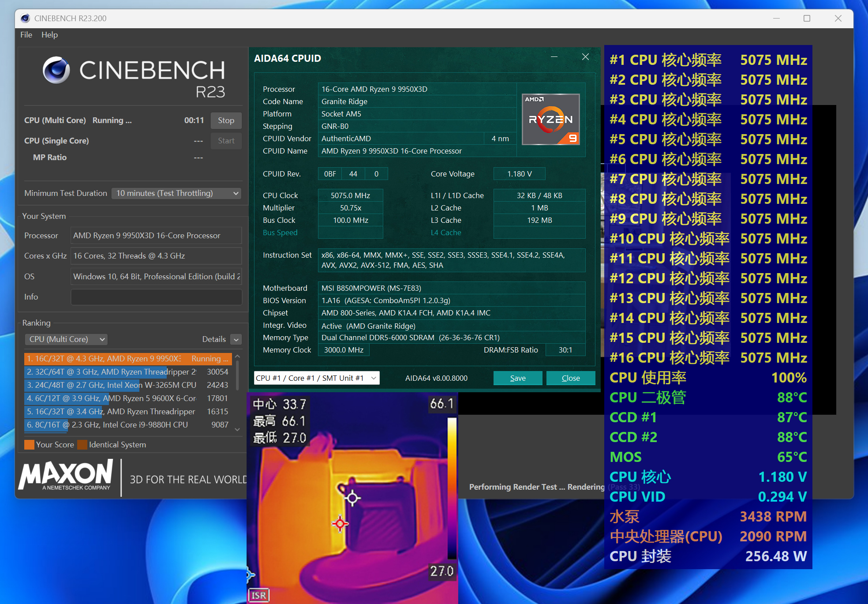
Task: Close the AIDA64 CPUID panel via Close button
Action: (x=570, y=378)
